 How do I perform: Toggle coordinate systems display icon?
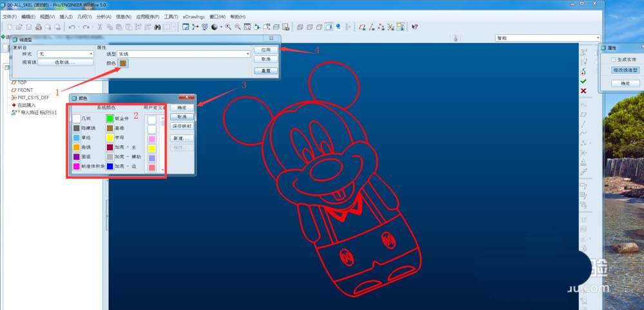391,27
